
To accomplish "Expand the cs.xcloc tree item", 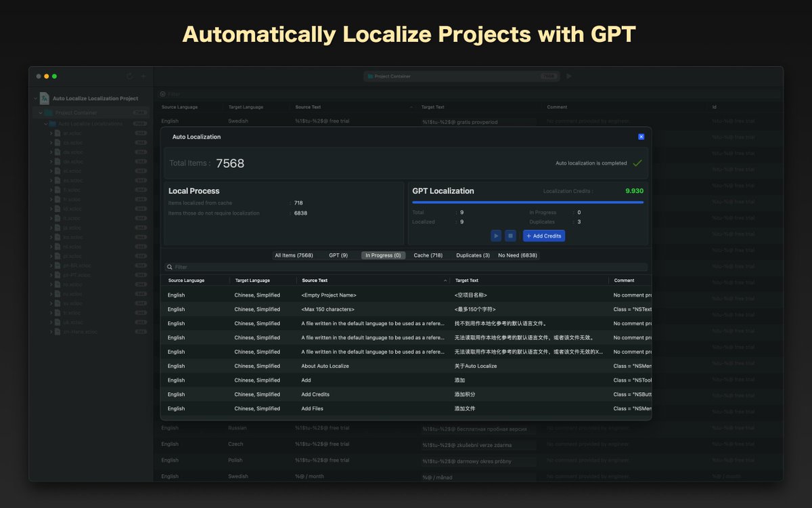I will 51,143.
